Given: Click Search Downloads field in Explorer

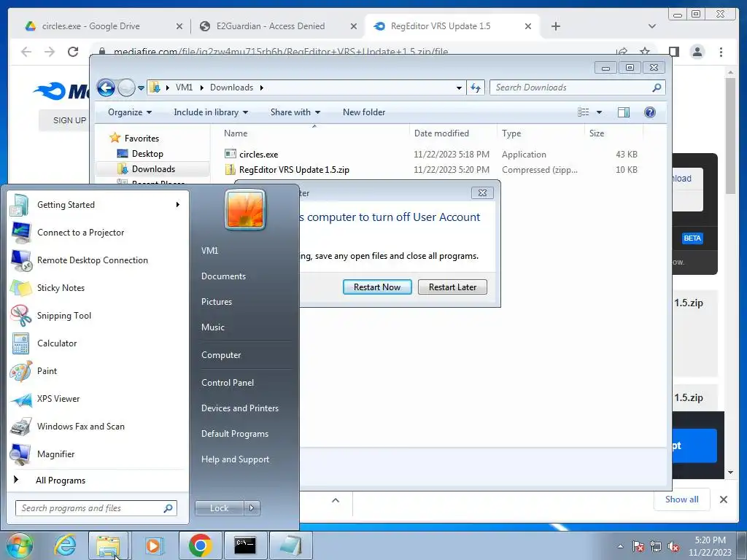Looking at the screenshot, I should [x=578, y=87].
